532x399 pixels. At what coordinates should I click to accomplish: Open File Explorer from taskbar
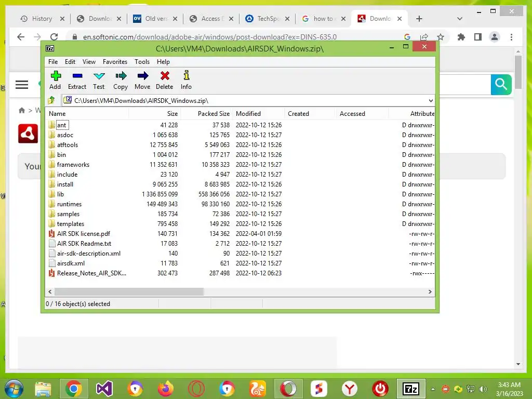point(43,389)
